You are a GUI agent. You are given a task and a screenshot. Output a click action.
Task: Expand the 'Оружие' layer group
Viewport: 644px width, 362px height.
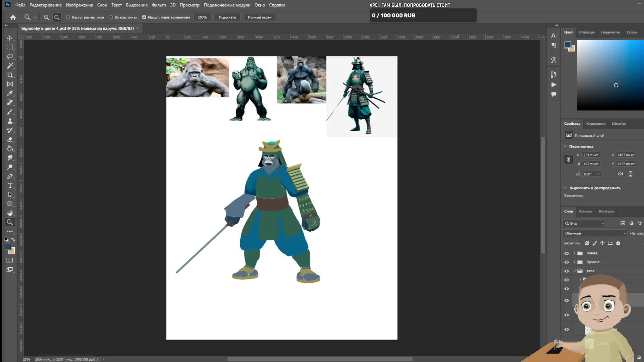[574, 262]
